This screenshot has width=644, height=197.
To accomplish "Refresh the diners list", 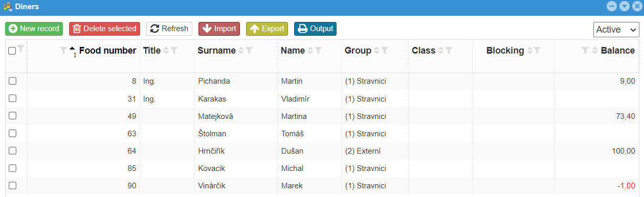I will click(x=169, y=29).
